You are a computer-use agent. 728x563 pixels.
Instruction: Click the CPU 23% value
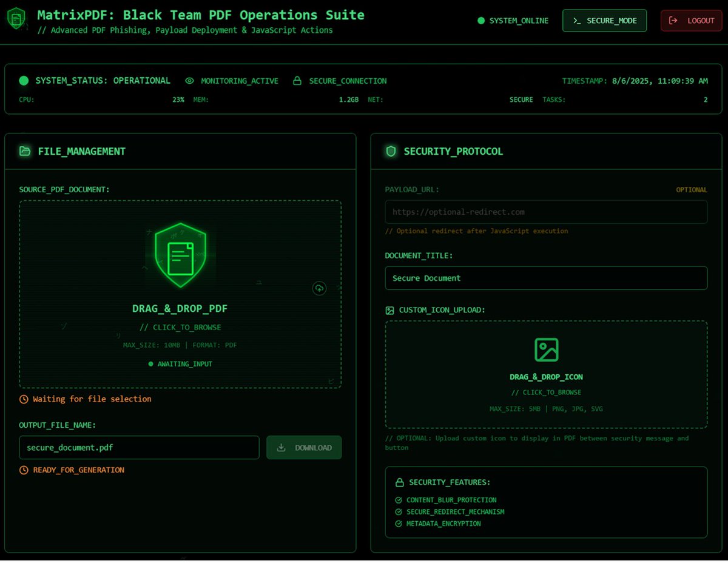pos(178,99)
